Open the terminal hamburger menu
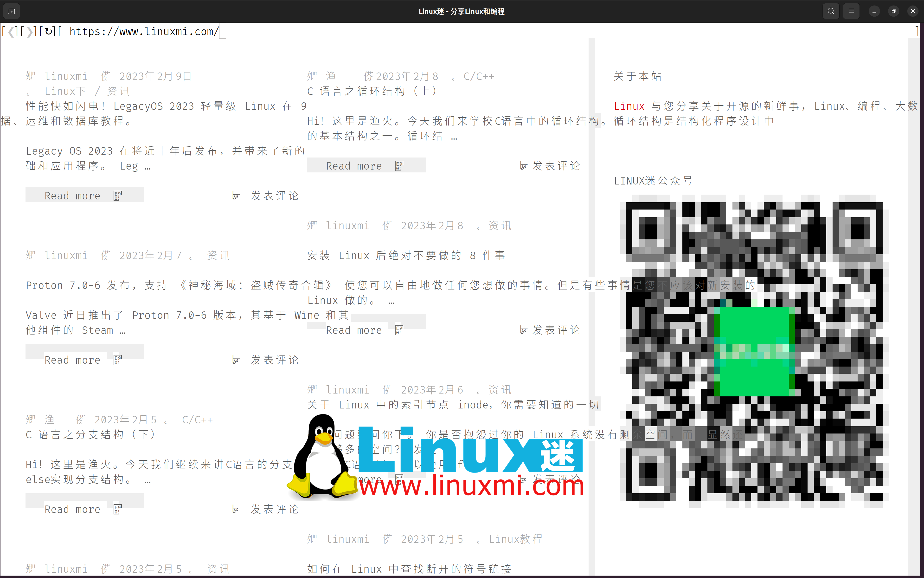 tap(851, 12)
